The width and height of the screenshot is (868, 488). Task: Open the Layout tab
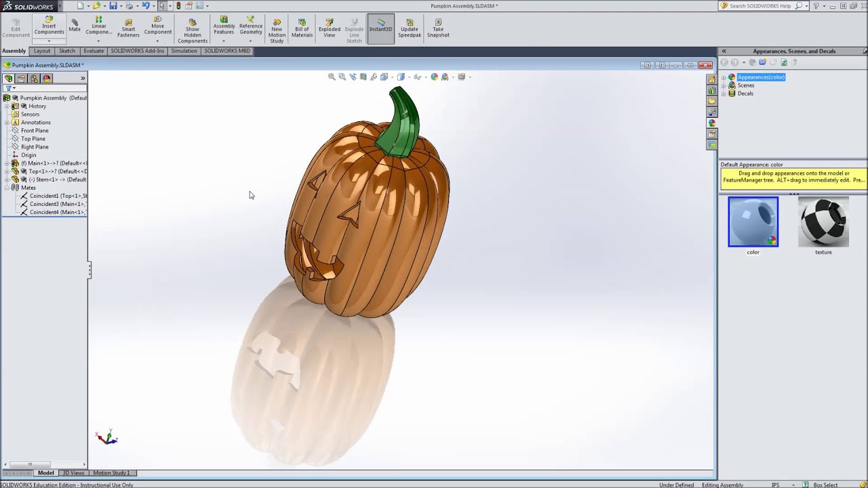pos(42,51)
